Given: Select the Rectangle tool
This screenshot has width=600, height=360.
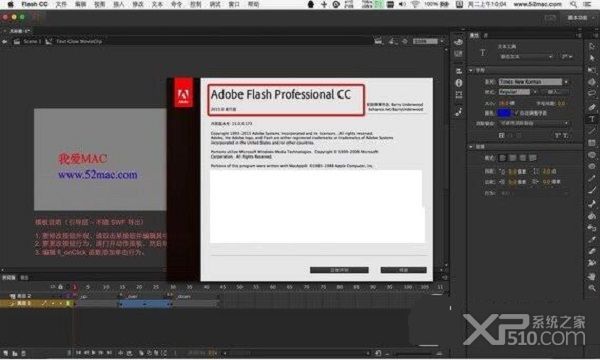Looking at the screenshot, I should pos(592,143).
